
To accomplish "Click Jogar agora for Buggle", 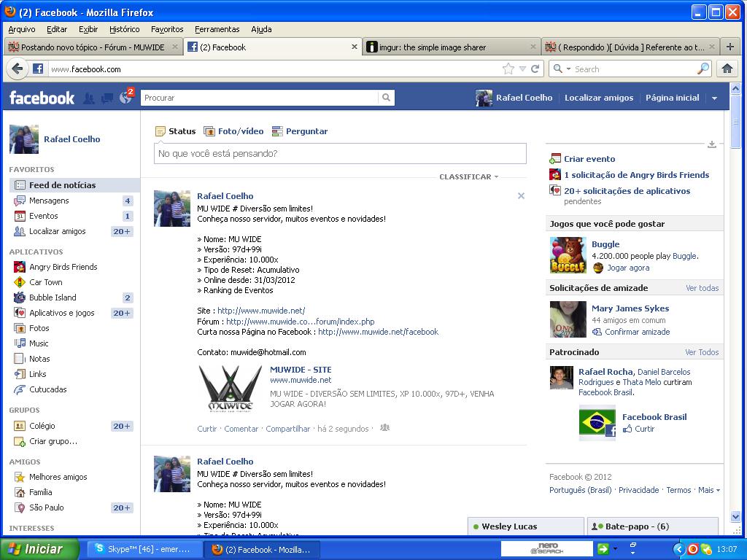I will (628, 268).
